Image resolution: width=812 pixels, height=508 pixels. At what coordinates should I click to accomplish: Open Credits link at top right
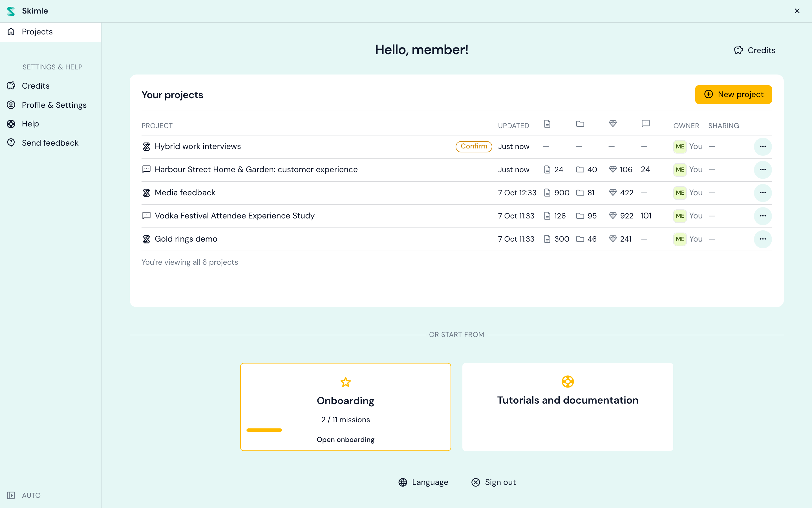(x=754, y=50)
